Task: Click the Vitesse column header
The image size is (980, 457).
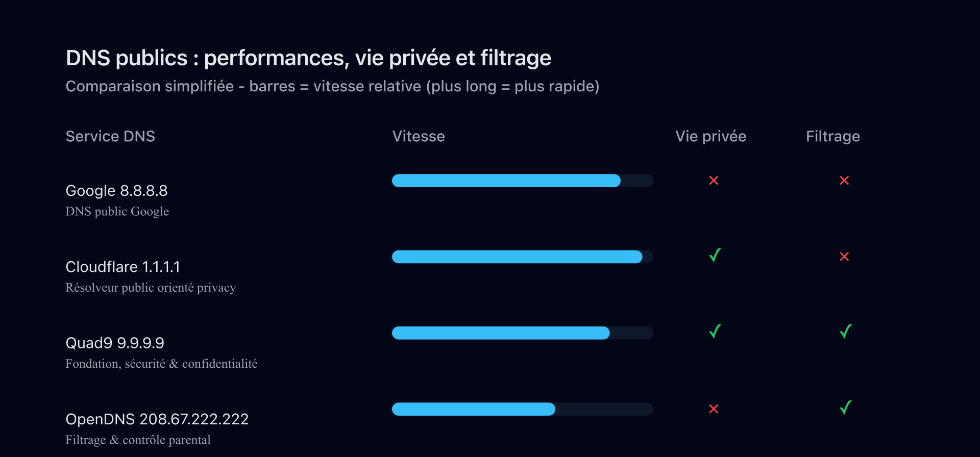Action: (419, 136)
